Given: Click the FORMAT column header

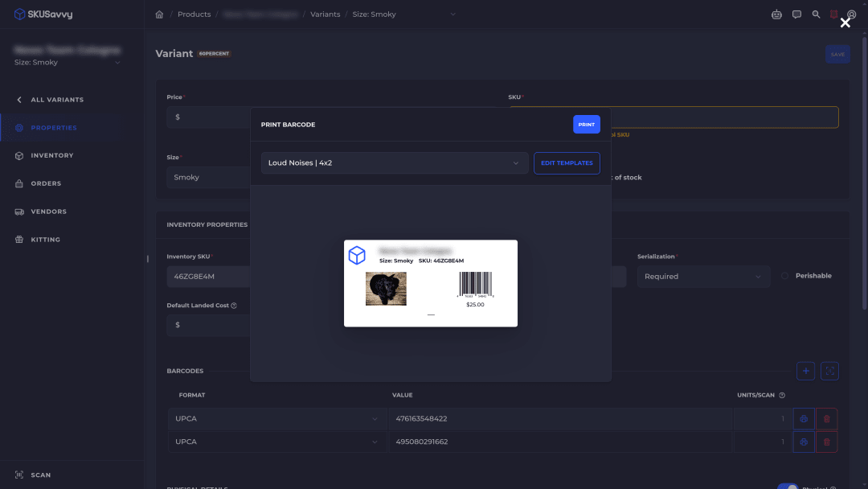Looking at the screenshot, I should (192, 396).
